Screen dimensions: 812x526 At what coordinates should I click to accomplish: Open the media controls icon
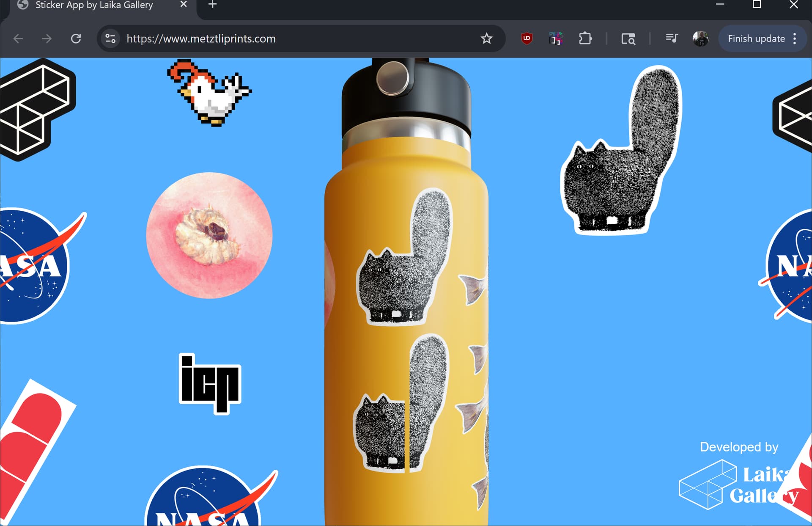(671, 39)
